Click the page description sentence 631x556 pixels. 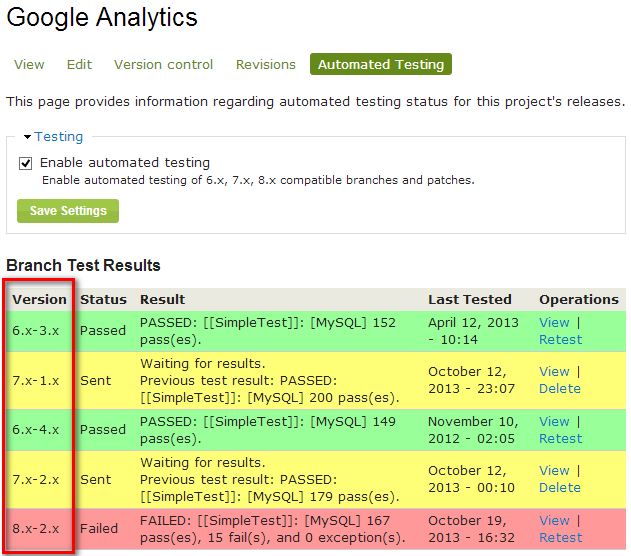point(316,102)
